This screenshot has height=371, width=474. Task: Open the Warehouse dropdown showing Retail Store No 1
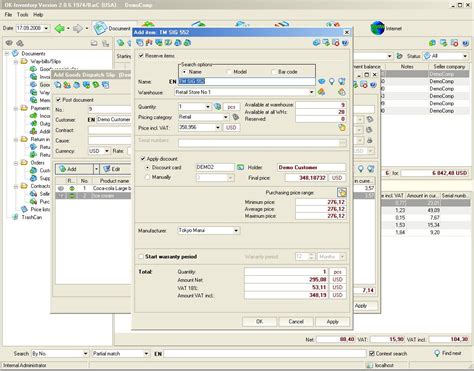(x=311, y=92)
